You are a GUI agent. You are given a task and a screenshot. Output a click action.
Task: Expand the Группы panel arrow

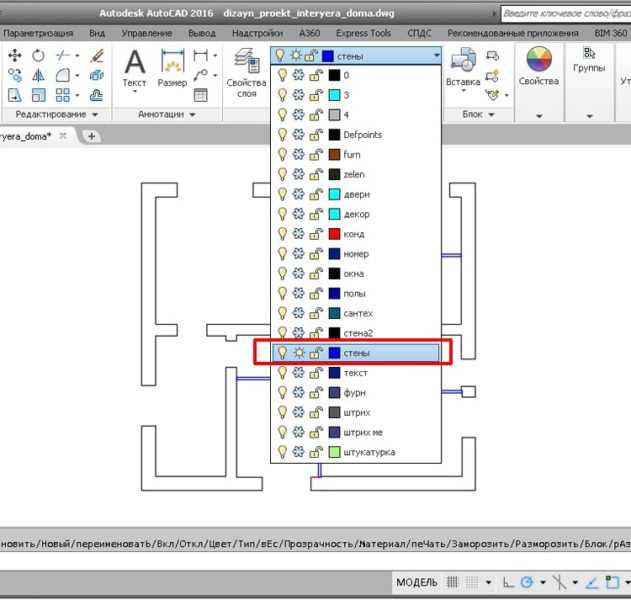pos(590,116)
